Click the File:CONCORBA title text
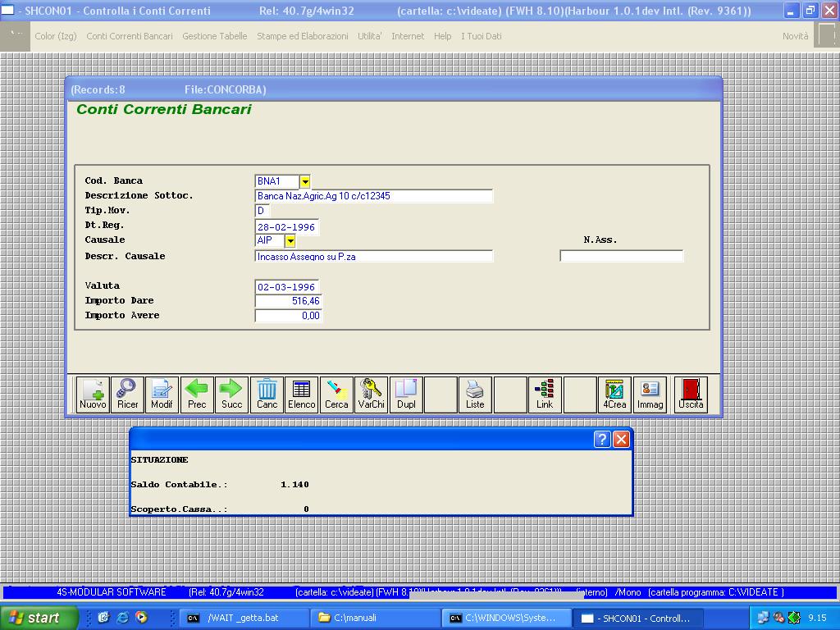 pos(226,89)
